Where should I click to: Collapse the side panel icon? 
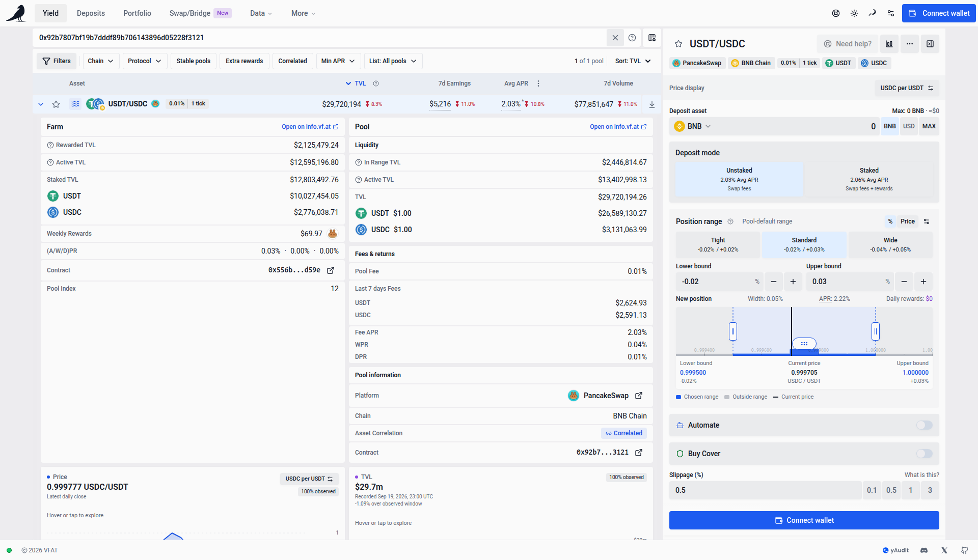point(930,44)
